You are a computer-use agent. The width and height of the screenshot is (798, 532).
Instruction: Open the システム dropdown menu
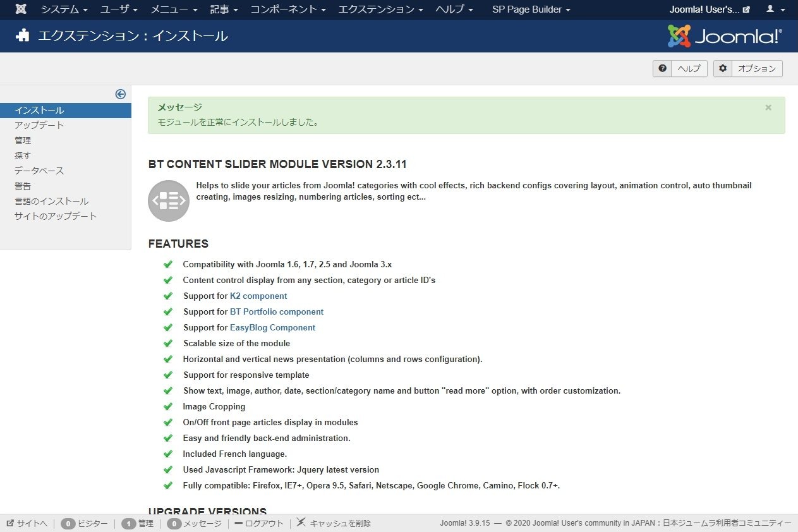[64, 9]
